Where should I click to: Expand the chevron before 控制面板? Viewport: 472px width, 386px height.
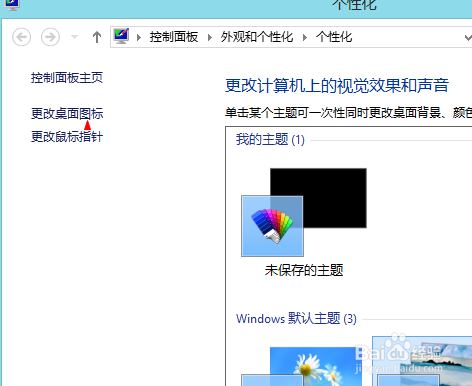click(139, 37)
